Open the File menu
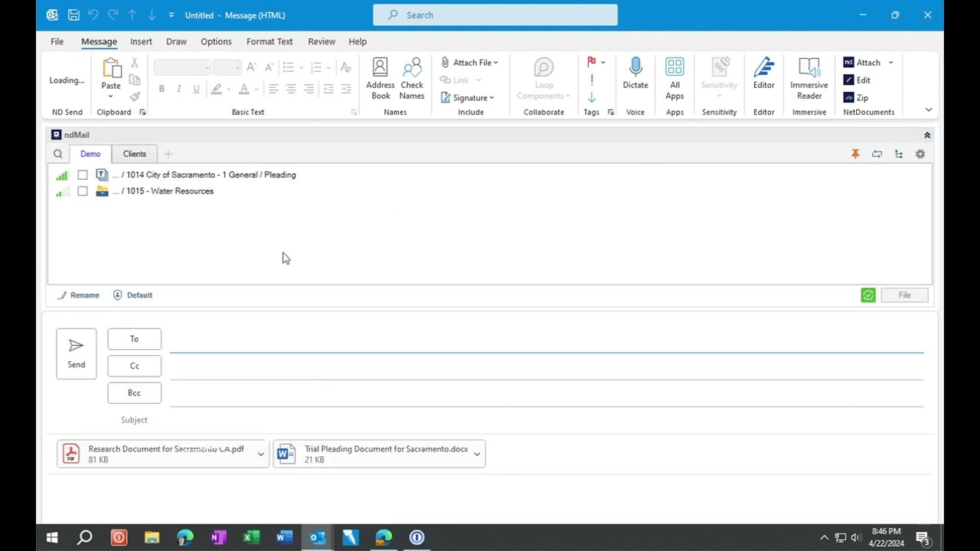 pyautogui.click(x=57, y=41)
